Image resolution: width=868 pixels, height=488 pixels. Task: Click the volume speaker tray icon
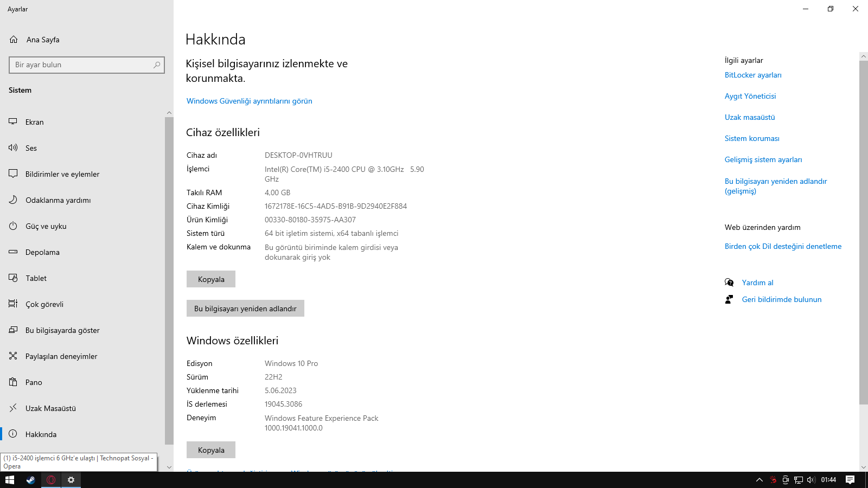(811, 480)
